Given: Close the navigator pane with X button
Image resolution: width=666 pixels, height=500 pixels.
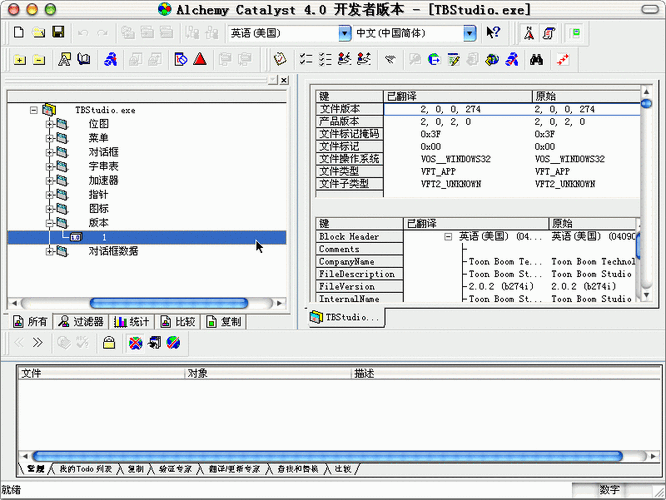Looking at the screenshot, I should 284,80.
